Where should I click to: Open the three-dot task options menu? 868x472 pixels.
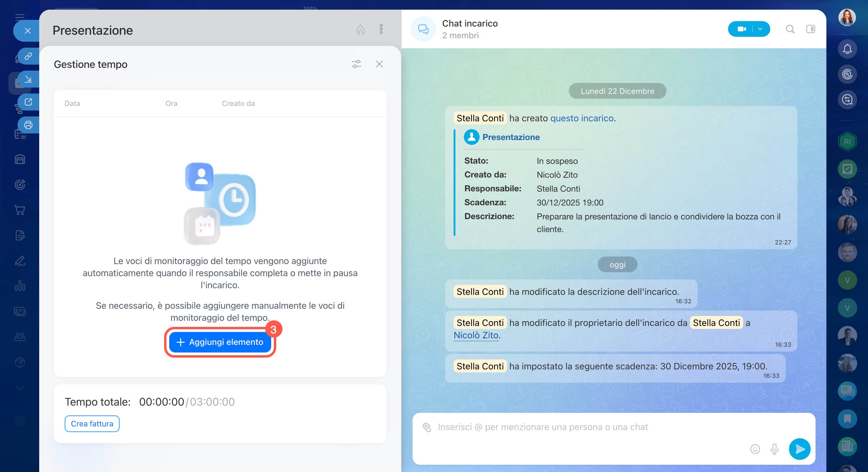[x=381, y=29]
